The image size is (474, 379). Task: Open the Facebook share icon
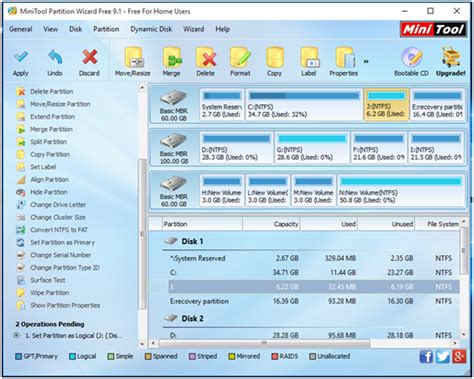[426, 357]
